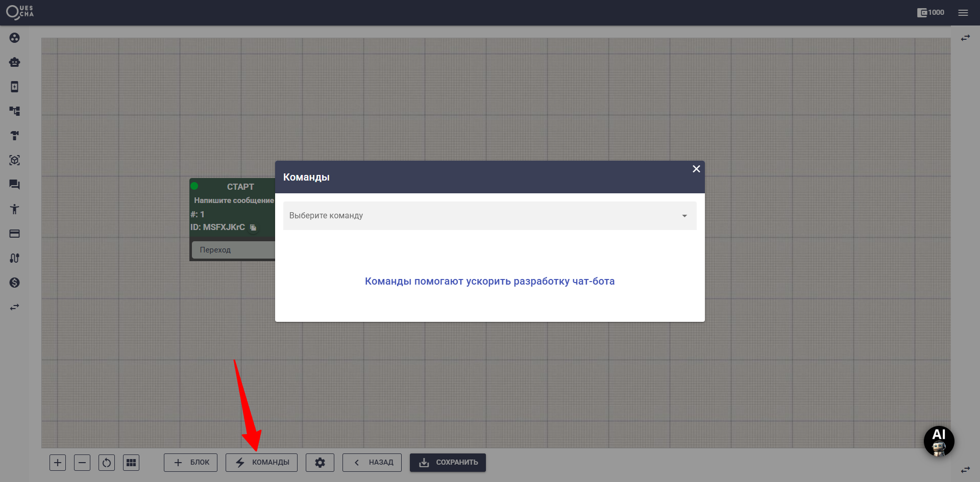Copy the block ID MSFXJKrC
980x482 pixels.
pyautogui.click(x=253, y=227)
